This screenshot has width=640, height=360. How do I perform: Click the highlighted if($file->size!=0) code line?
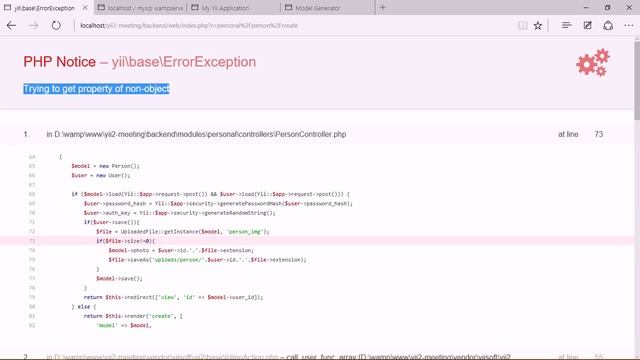[x=126, y=241]
